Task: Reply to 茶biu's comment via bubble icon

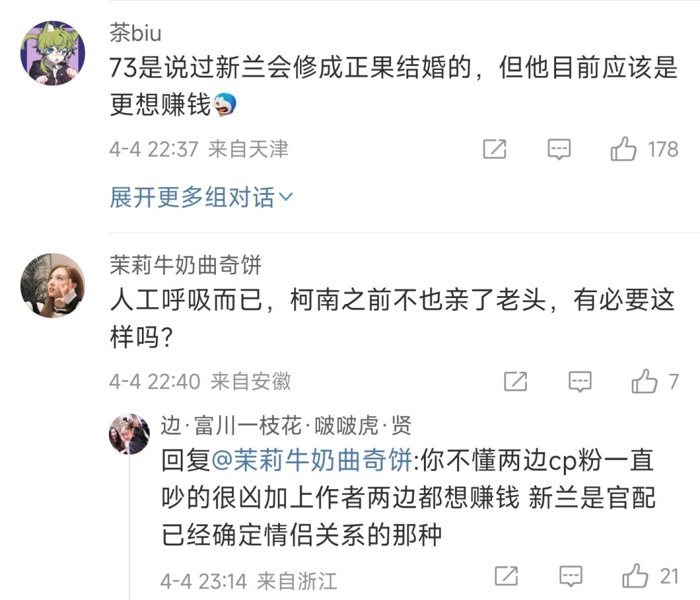Action: [559, 150]
